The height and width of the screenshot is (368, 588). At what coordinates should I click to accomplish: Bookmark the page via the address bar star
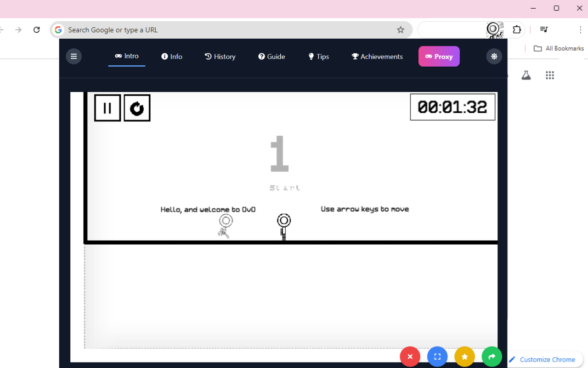(400, 29)
